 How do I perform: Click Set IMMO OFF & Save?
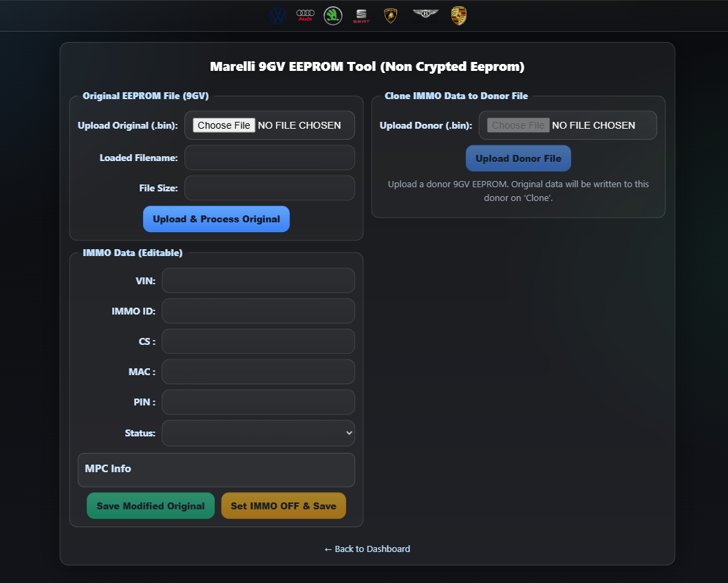[x=283, y=506]
